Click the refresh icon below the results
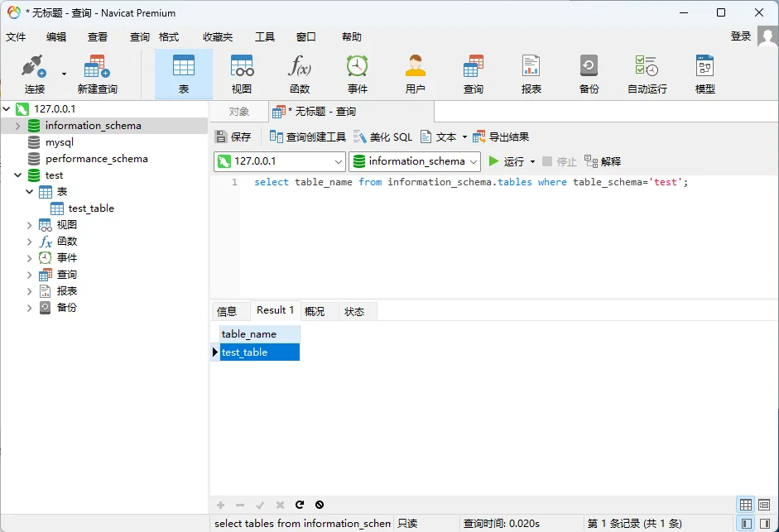 [300, 505]
